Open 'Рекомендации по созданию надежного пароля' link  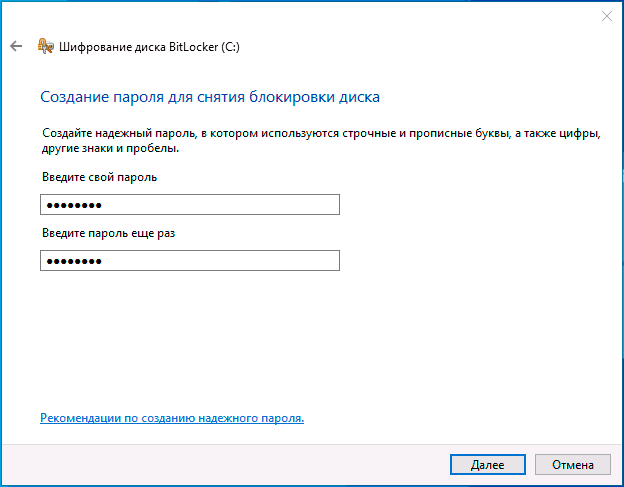tap(172, 418)
